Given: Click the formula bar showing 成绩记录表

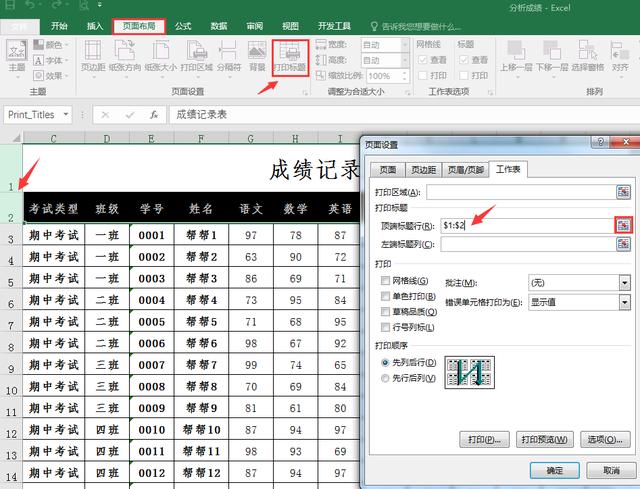Looking at the screenshot, I should point(404,115).
